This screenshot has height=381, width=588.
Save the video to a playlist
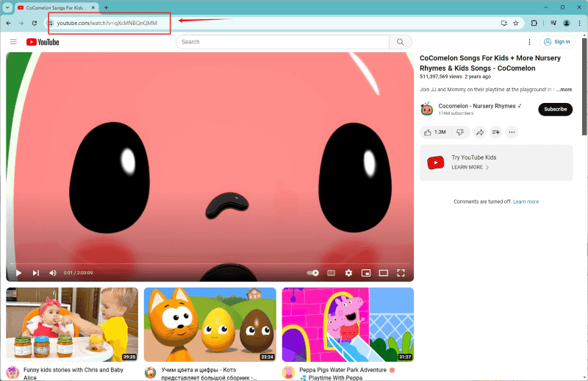[x=495, y=132]
